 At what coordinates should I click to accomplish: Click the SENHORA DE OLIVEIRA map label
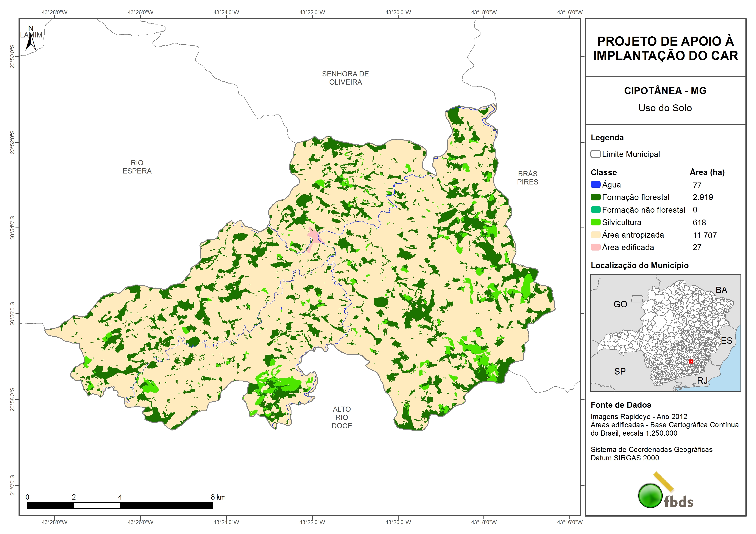pos(345,78)
